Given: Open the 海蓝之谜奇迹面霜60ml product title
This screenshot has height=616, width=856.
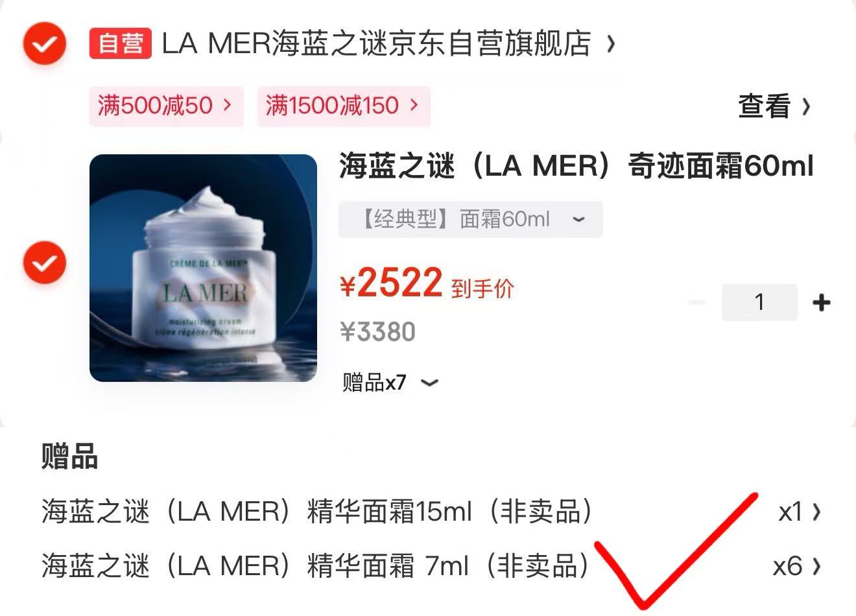Looking at the screenshot, I should [x=576, y=167].
